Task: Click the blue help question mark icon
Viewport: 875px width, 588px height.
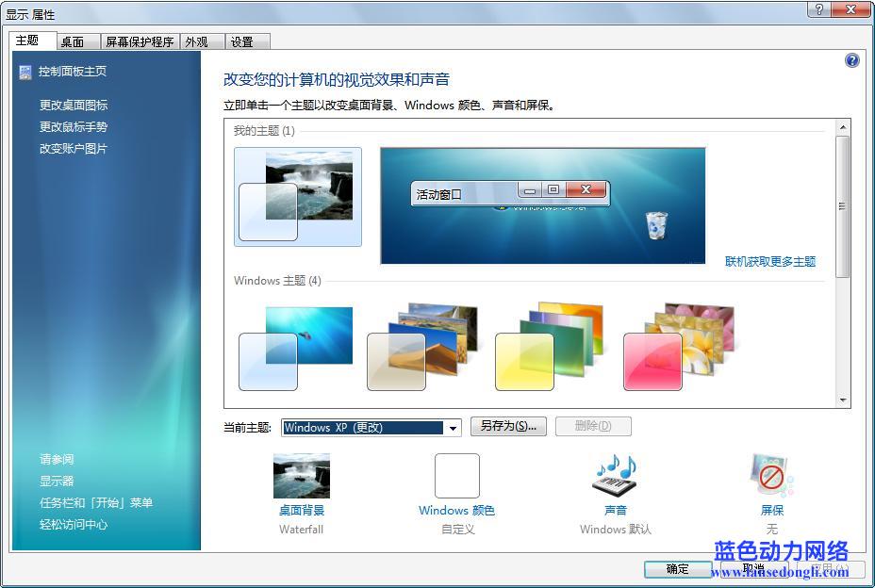Action: [852, 60]
